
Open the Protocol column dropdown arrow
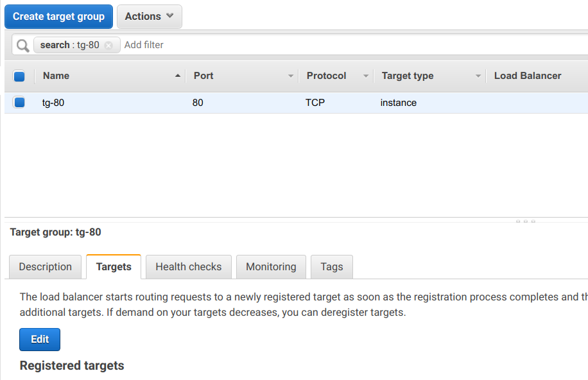point(366,76)
